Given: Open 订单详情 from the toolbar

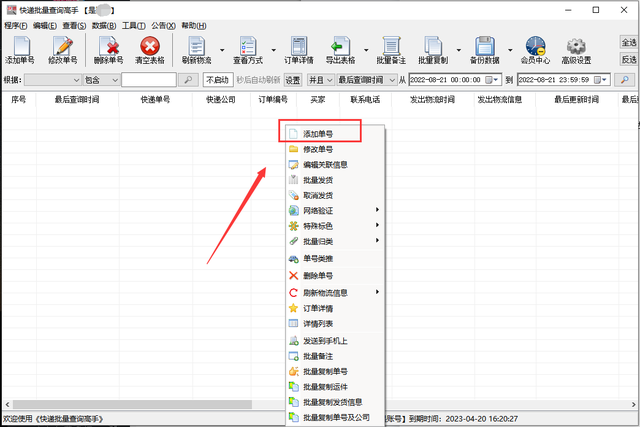Looking at the screenshot, I should 299,50.
